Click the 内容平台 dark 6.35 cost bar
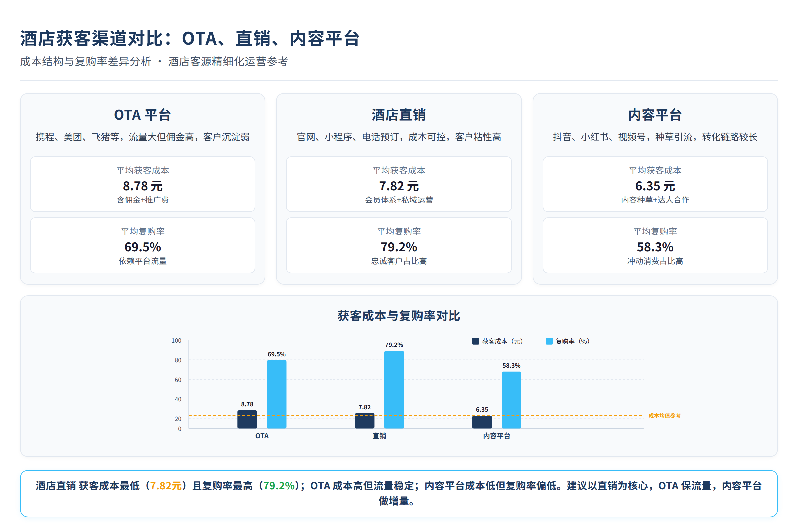 pos(482,422)
